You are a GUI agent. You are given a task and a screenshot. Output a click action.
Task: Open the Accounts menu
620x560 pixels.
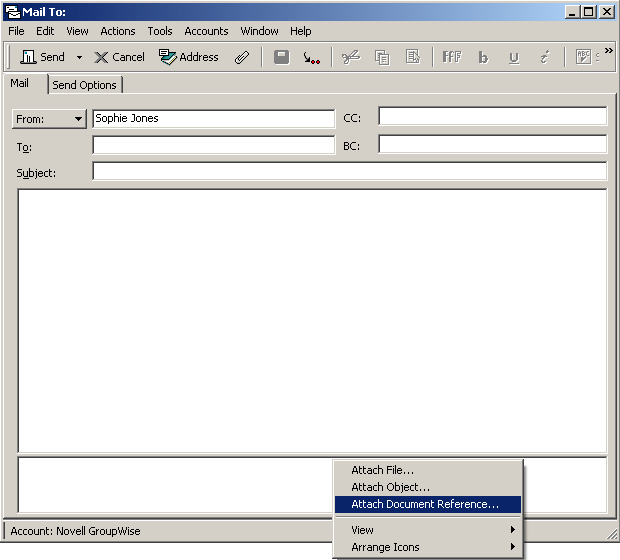coord(206,31)
